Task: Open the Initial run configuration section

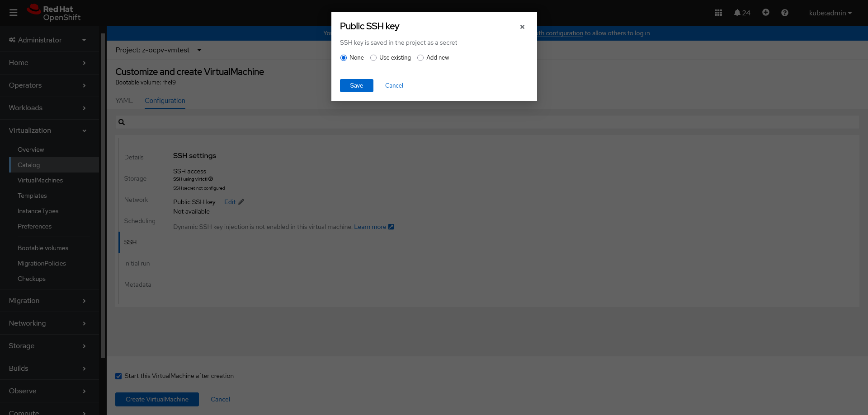Action: [137, 264]
